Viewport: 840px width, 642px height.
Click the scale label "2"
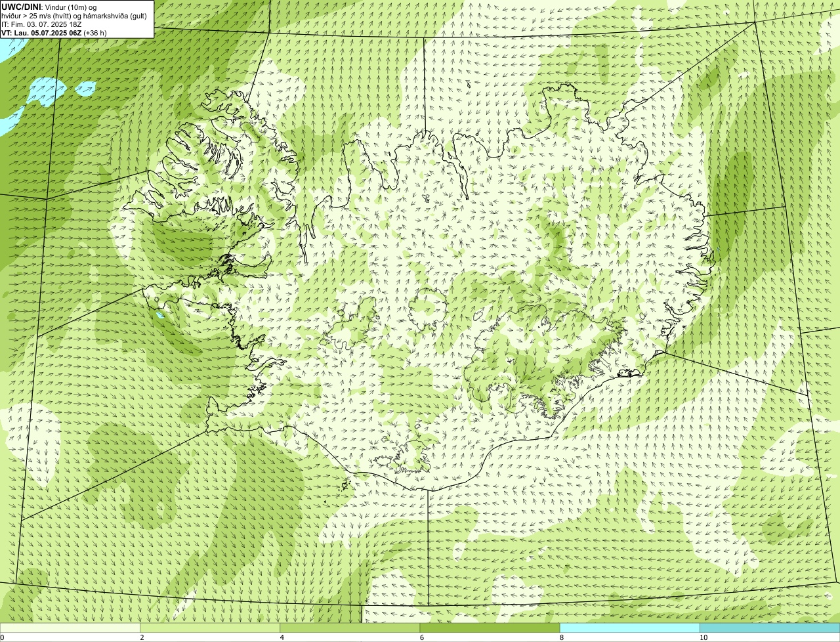coord(142,637)
